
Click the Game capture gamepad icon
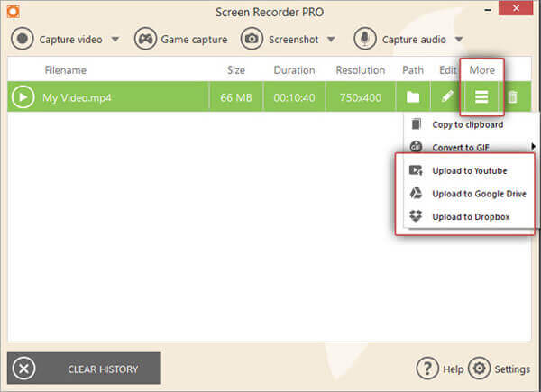pyautogui.click(x=145, y=39)
